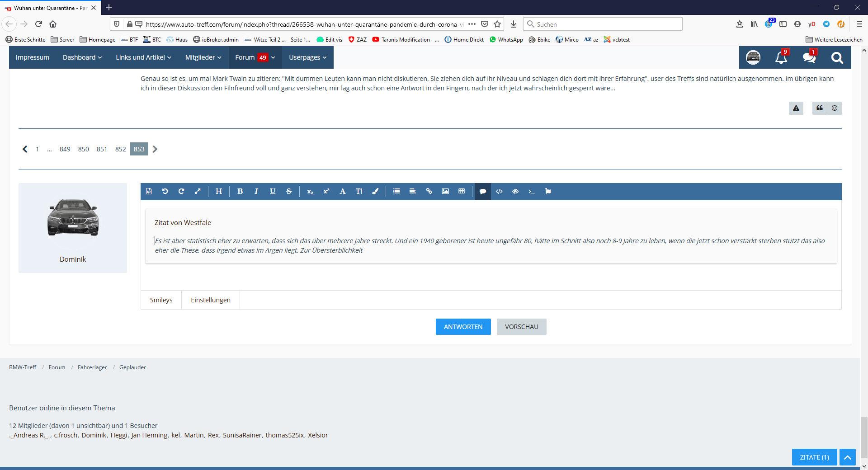
Task: Redo the editor change
Action: (181, 191)
